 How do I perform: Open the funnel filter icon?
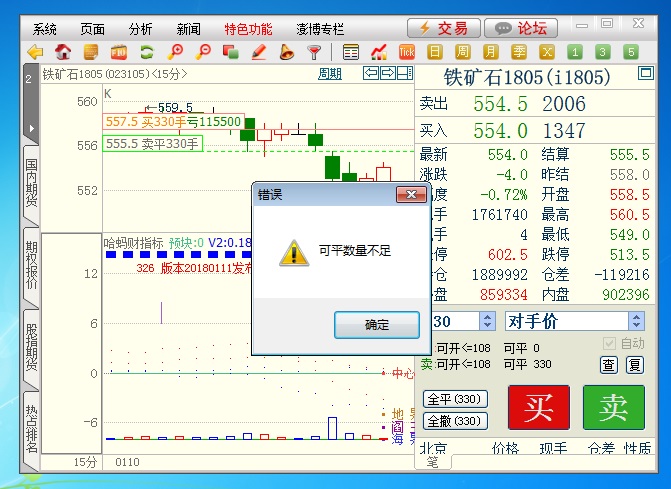314,52
